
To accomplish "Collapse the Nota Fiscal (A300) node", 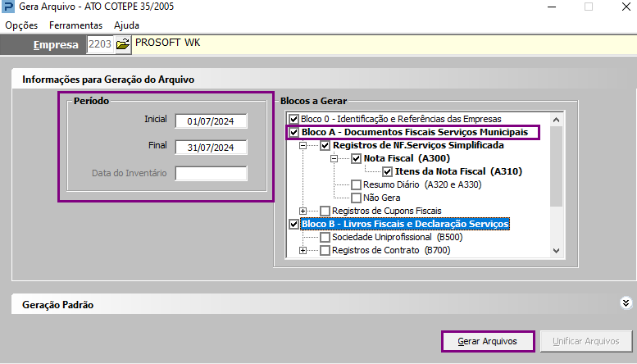I will click(334, 158).
